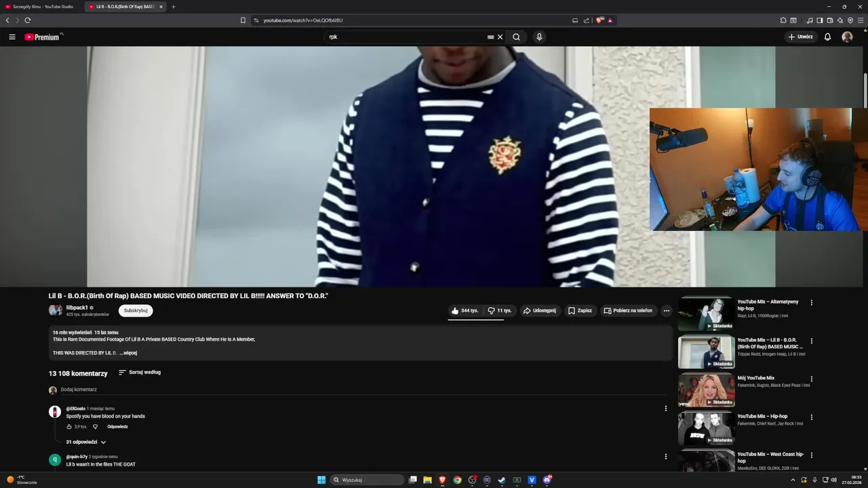Go to the YouTube Premium home logo
Screen dimensions: 868x488
point(43,37)
